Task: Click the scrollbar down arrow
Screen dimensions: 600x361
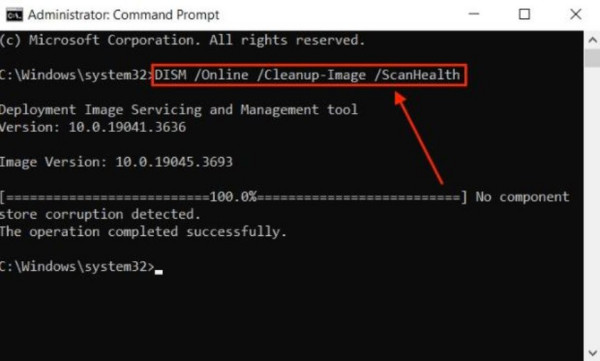Action: (x=592, y=353)
